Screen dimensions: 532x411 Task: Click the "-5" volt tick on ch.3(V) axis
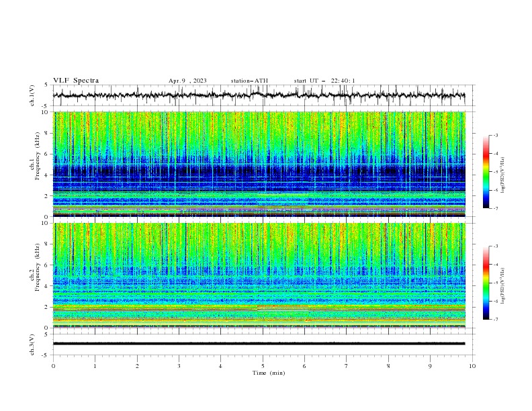tap(45, 355)
